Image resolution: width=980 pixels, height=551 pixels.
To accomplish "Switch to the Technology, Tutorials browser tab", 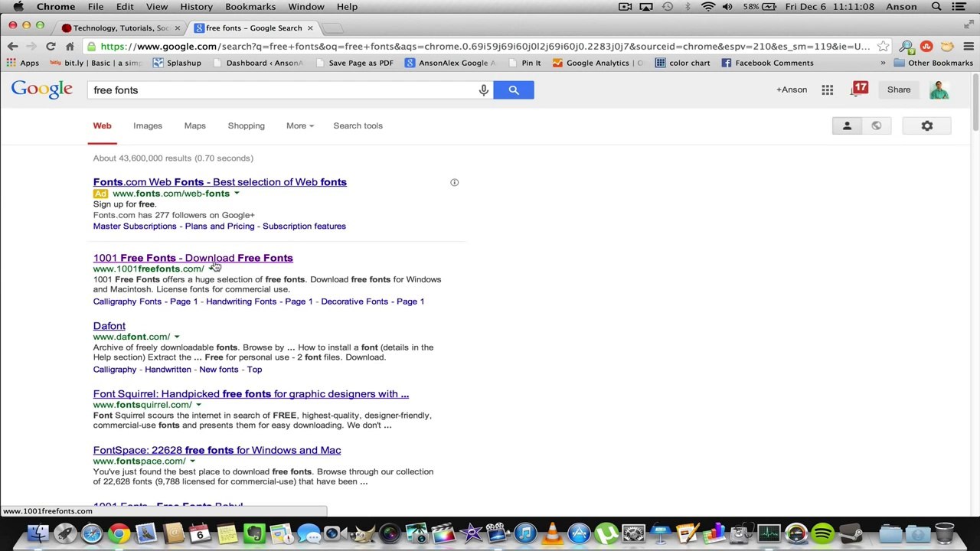I will click(x=120, y=28).
